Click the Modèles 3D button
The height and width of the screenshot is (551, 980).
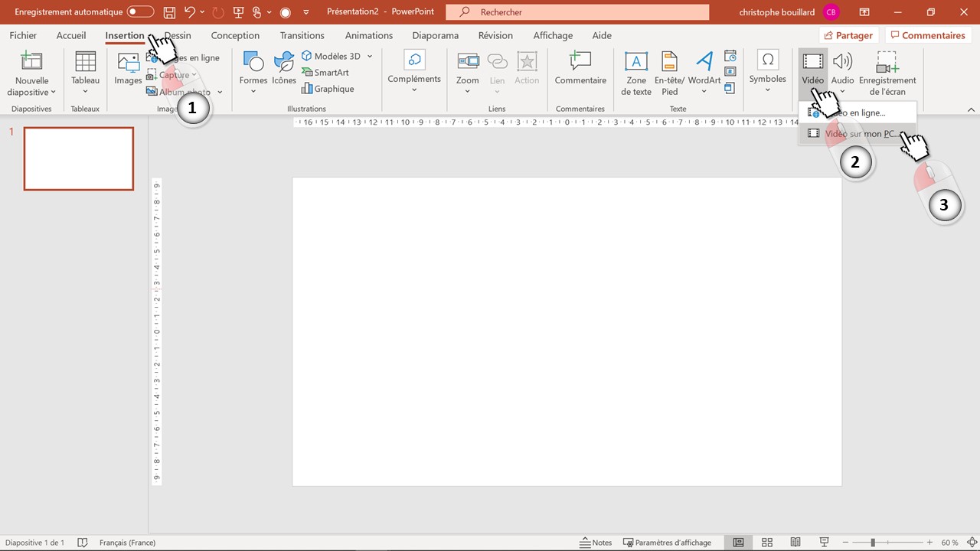pos(331,56)
